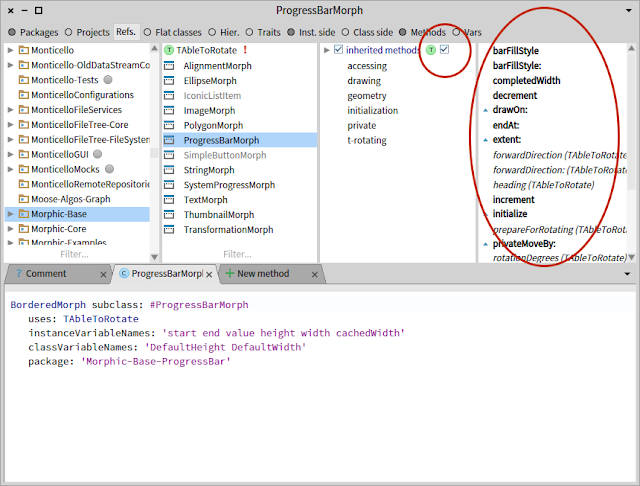Select the accessing protocol
Screen dimensions: 640x486
[367, 66]
